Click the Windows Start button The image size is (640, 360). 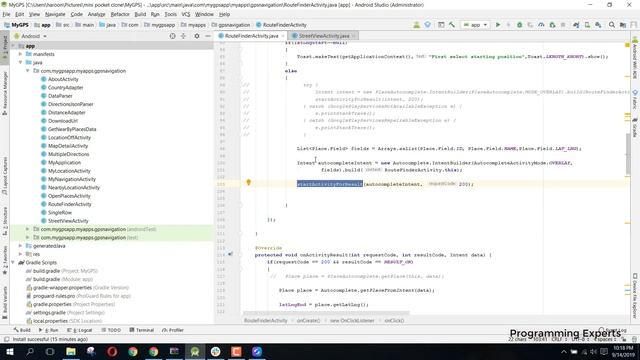[x=9, y=351]
